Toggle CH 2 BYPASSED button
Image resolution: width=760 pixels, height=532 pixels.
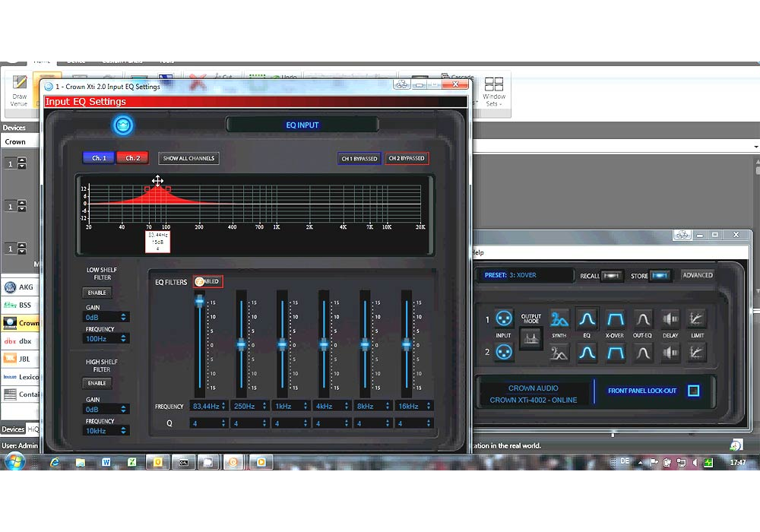tap(407, 158)
